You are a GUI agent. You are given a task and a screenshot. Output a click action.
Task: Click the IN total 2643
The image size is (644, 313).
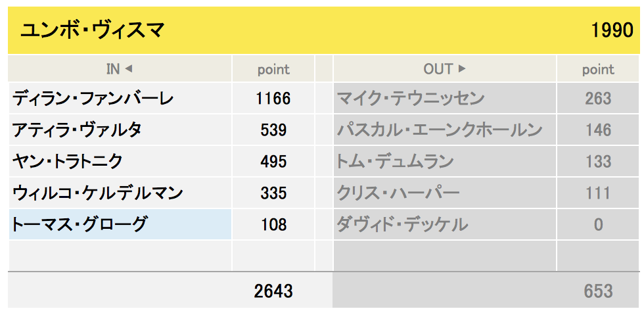coord(273,291)
